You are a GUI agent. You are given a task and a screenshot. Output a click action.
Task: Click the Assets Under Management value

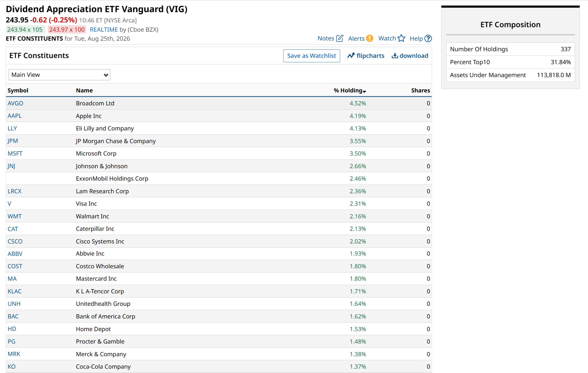tap(554, 75)
